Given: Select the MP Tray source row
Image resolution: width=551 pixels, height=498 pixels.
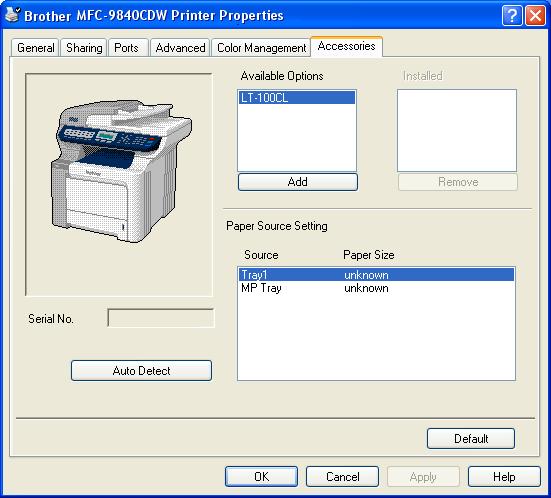Looking at the screenshot, I should (376, 288).
